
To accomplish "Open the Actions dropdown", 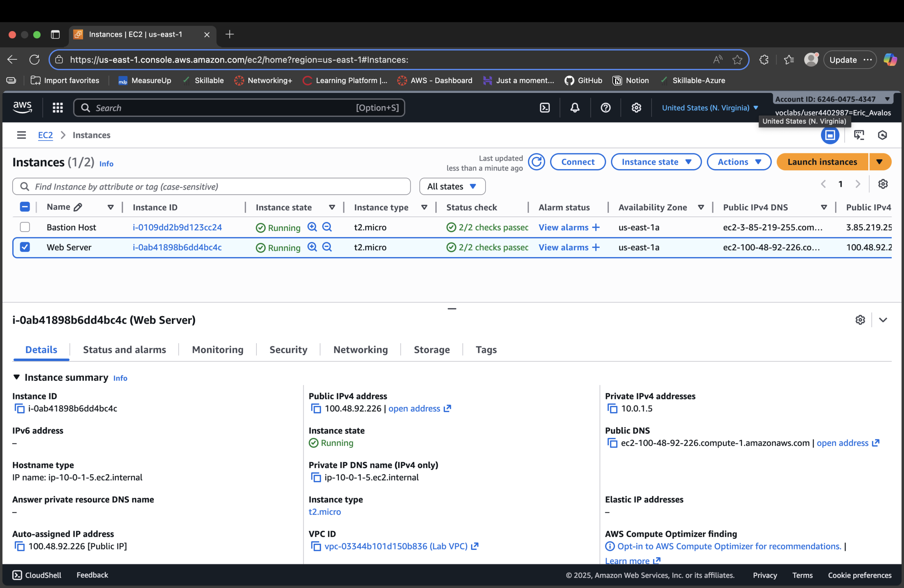I will [738, 162].
